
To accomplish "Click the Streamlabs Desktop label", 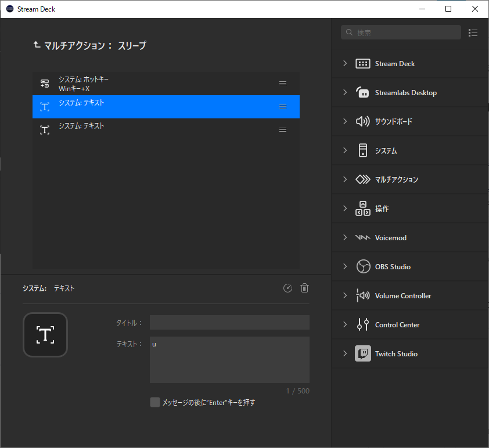I will point(406,92).
